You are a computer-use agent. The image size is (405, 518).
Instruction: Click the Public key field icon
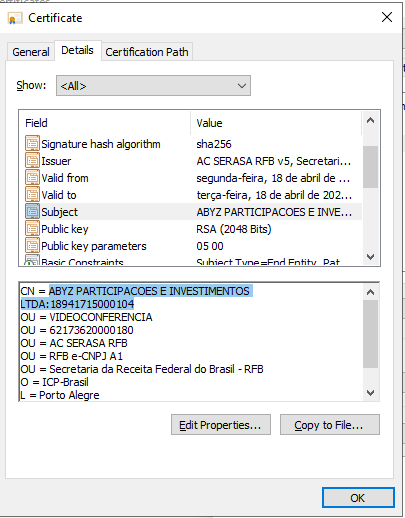[x=32, y=229]
